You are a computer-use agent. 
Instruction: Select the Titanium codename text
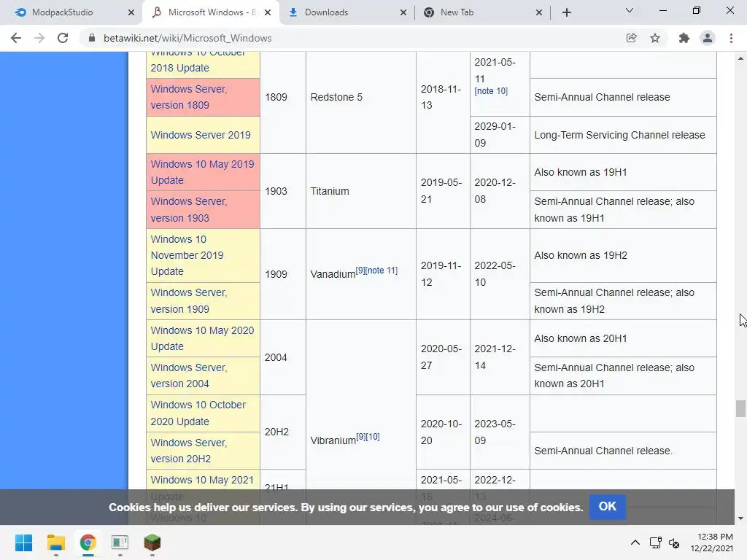tap(330, 191)
